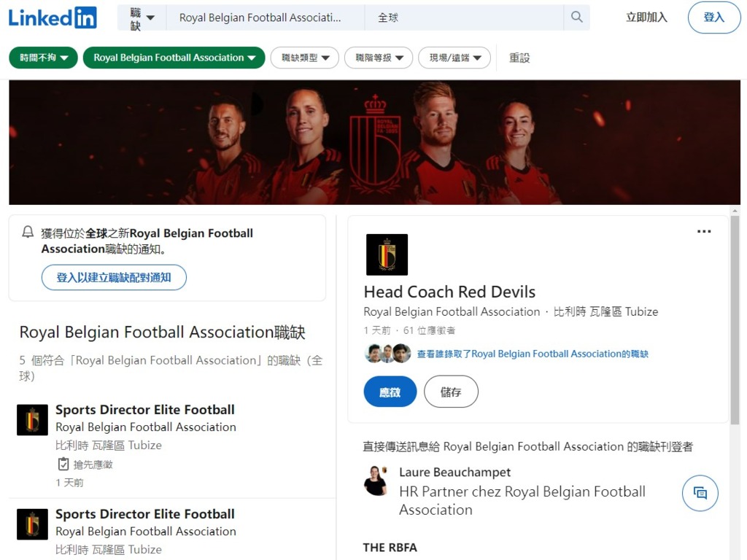Expand the 職缺類型 job type filter

tap(305, 58)
